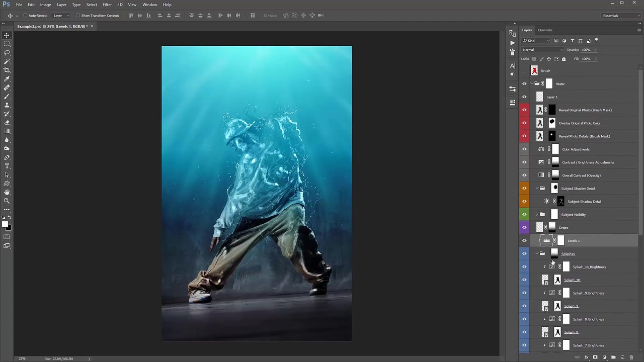
Task: Select the Move tool
Action: [x=7, y=35]
